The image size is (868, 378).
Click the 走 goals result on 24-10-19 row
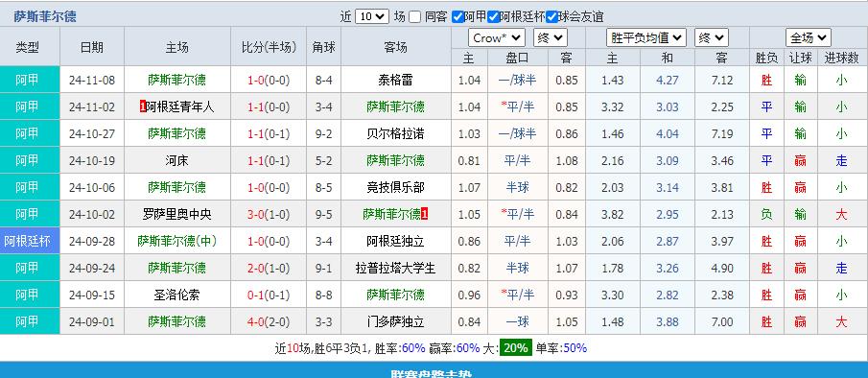[841, 160]
